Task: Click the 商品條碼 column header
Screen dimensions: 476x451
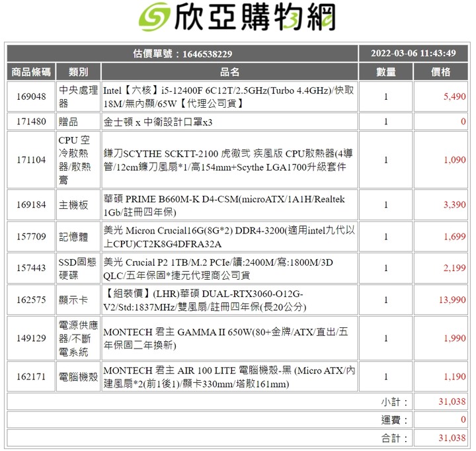Action: click(31, 72)
